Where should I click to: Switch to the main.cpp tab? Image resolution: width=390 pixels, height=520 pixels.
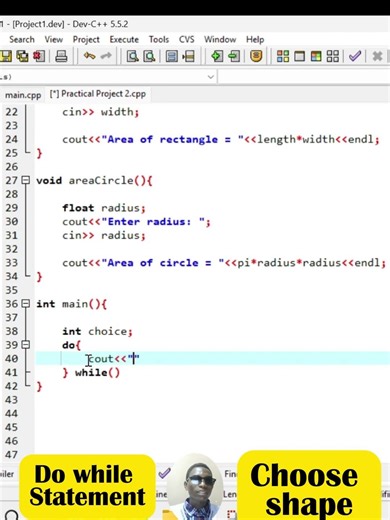click(x=23, y=95)
